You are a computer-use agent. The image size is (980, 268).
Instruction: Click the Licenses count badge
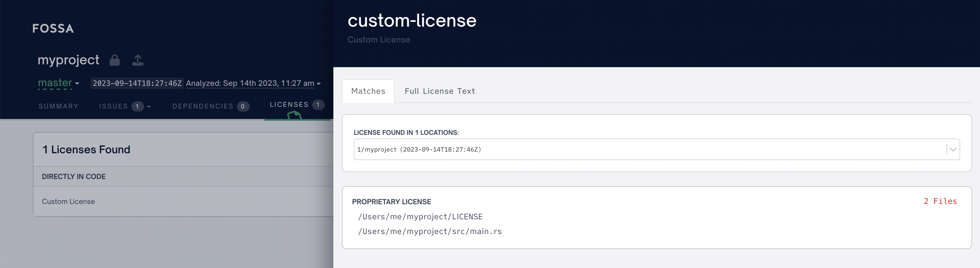(318, 104)
